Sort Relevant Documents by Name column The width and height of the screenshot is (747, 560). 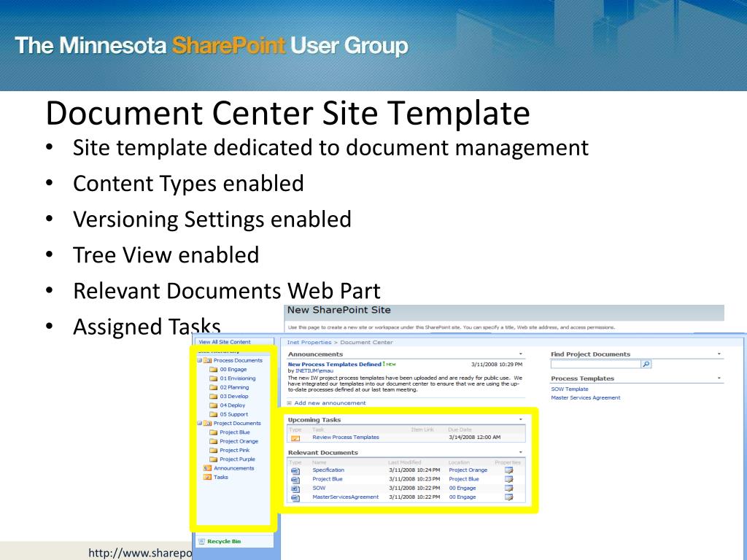320,462
